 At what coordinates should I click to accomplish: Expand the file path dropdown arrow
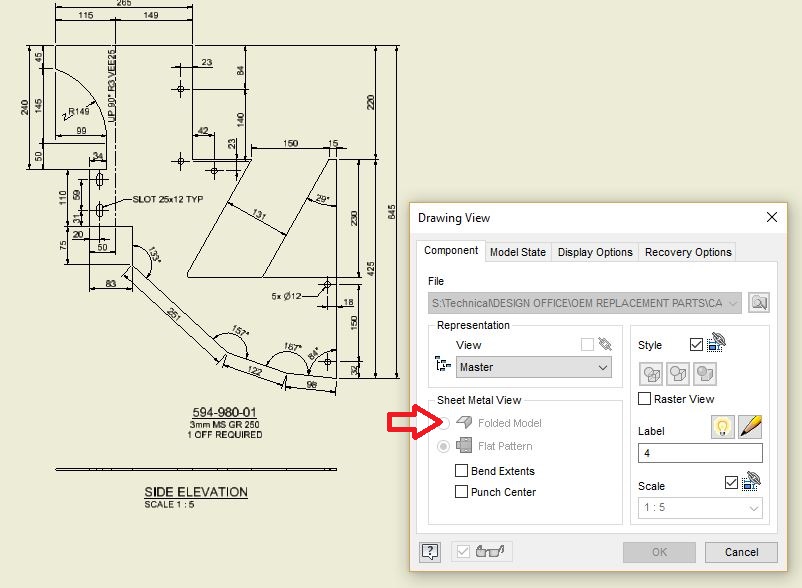(x=734, y=302)
